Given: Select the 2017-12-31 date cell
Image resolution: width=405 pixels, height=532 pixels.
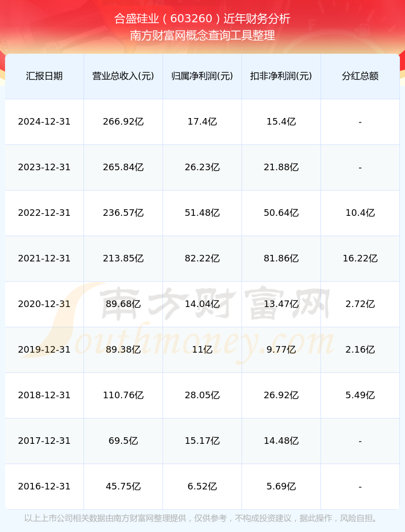Looking at the screenshot, I should (x=45, y=441).
